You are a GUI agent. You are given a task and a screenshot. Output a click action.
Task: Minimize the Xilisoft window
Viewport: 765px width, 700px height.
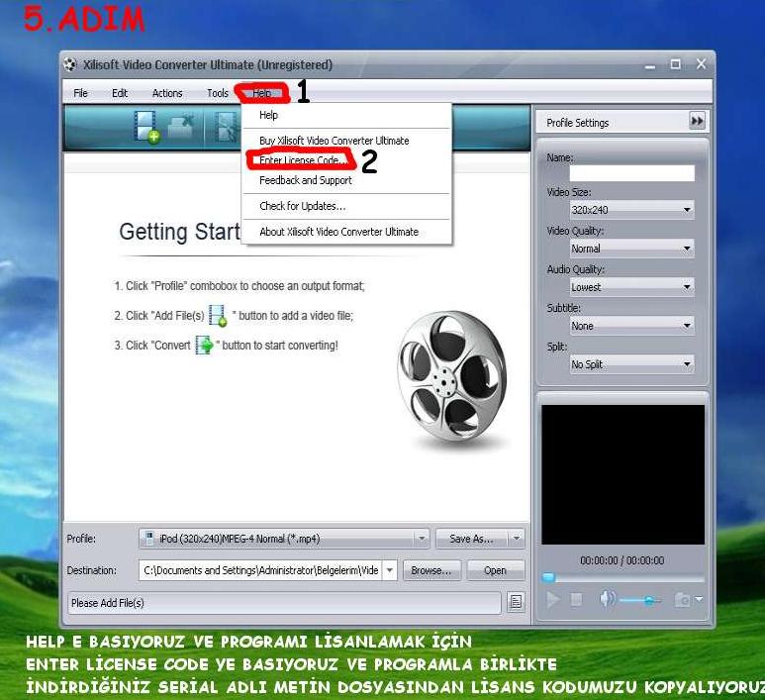(x=650, y=65)
